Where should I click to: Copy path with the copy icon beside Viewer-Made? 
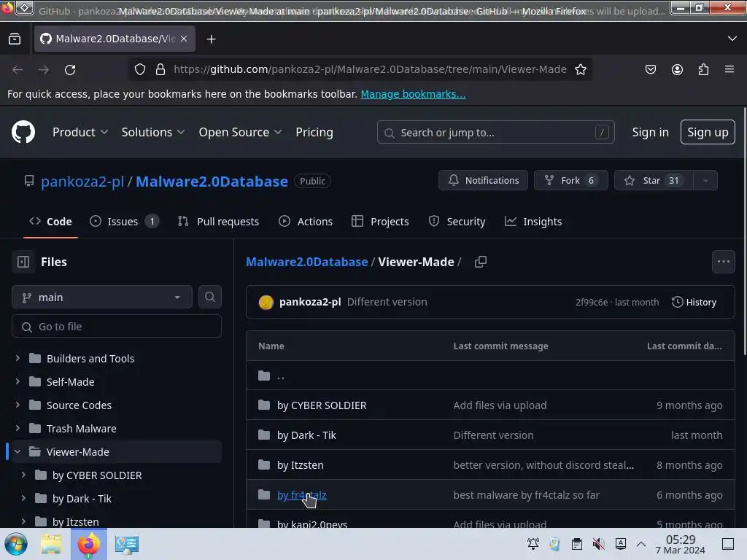coord(481,262)
